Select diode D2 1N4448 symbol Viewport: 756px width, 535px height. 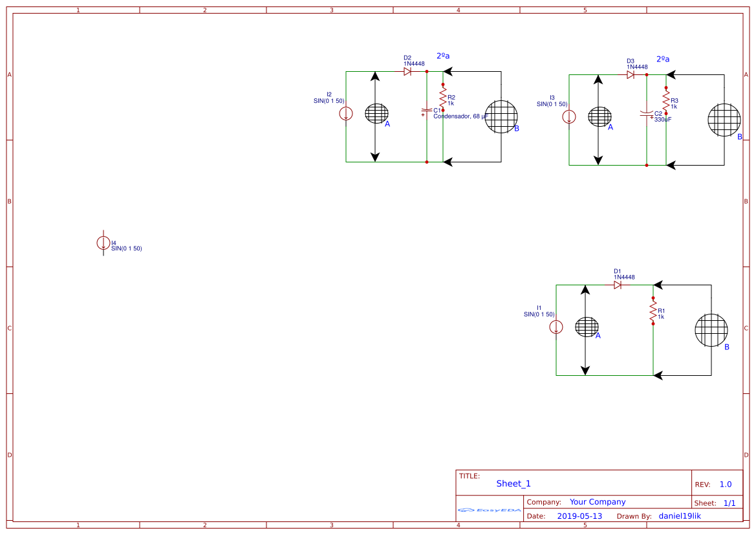[x=408, y=71]
